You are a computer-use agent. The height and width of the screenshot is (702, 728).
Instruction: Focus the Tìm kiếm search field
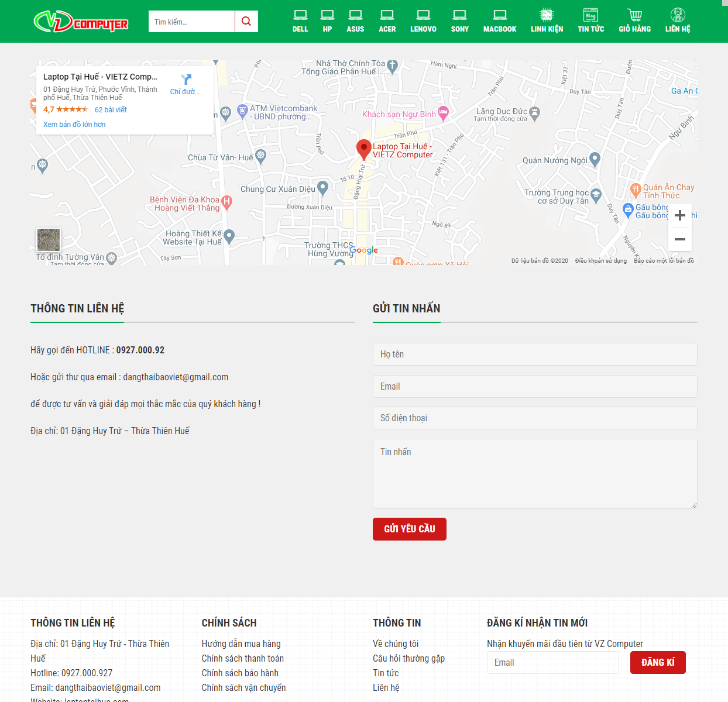[x=191, y=22]
